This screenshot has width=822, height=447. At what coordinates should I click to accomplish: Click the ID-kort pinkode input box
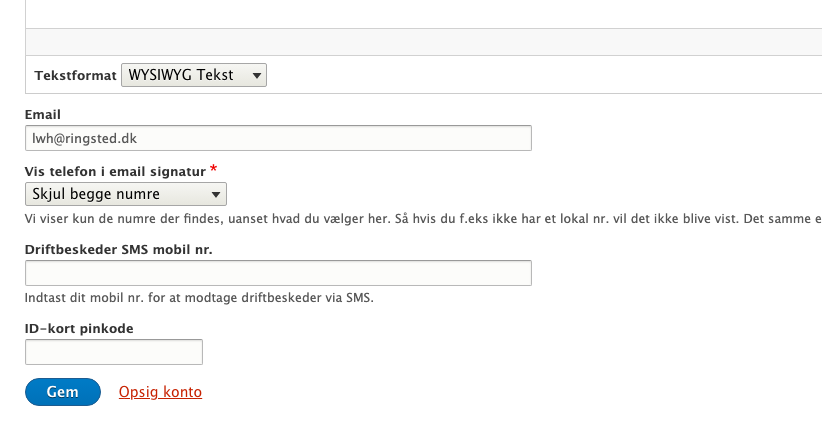click(x=113, y=352)
